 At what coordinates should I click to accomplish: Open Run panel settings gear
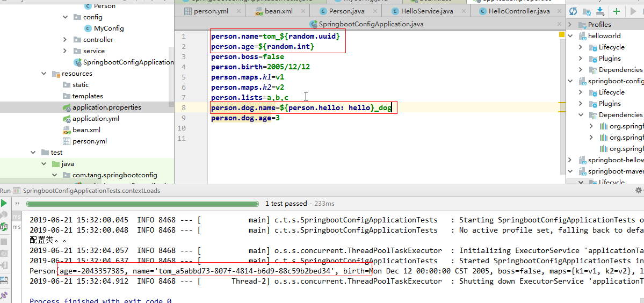point(638,191)
